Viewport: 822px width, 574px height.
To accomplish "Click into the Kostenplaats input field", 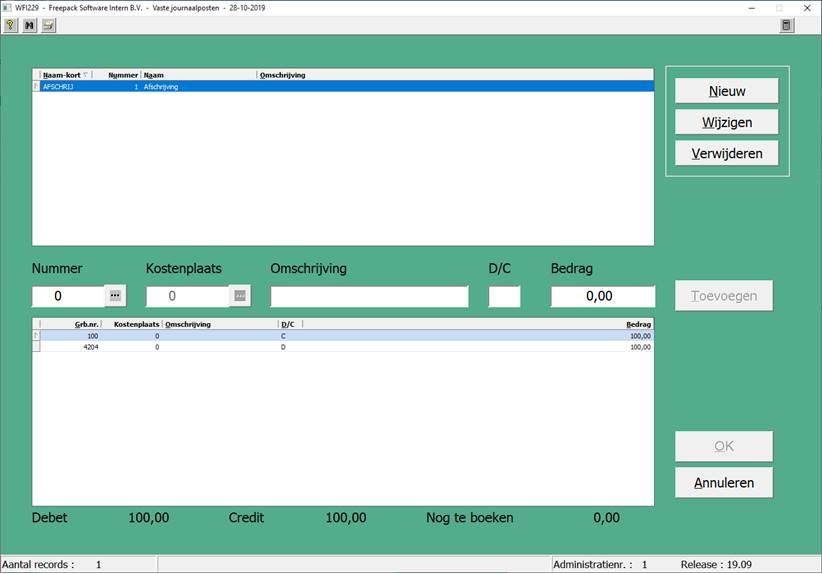I will click(188, 296).
